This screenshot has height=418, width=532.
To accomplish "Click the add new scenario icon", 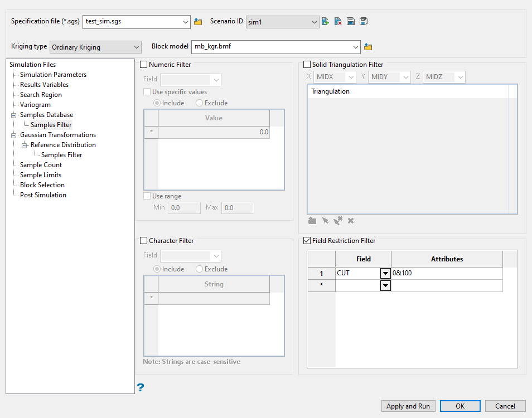I will click(x=326, y=22).
